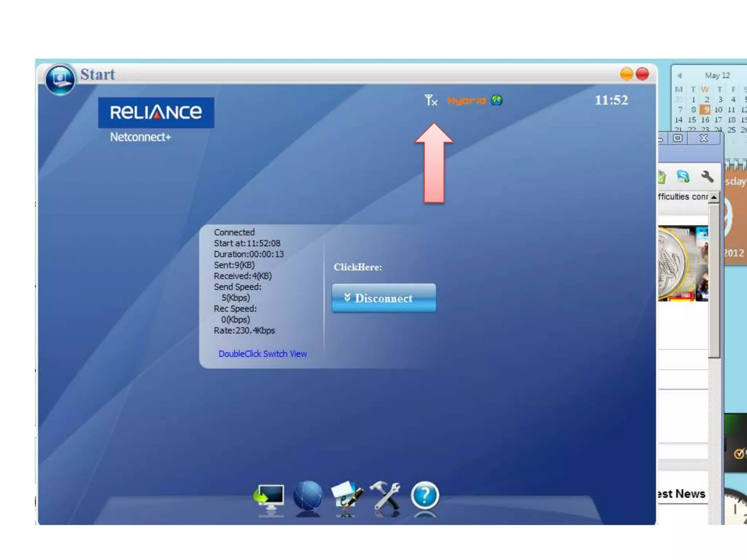Open hammer and wrench settings icon
The image size is (747, 560).
[x=386, y=496]
